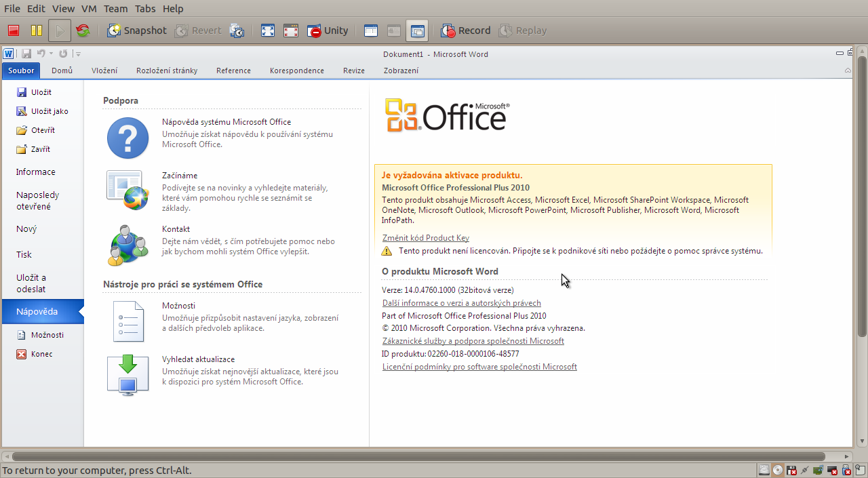This screenshot has width=868, height=478.
Task: Open the VMware Help menu
Action: 173,9
